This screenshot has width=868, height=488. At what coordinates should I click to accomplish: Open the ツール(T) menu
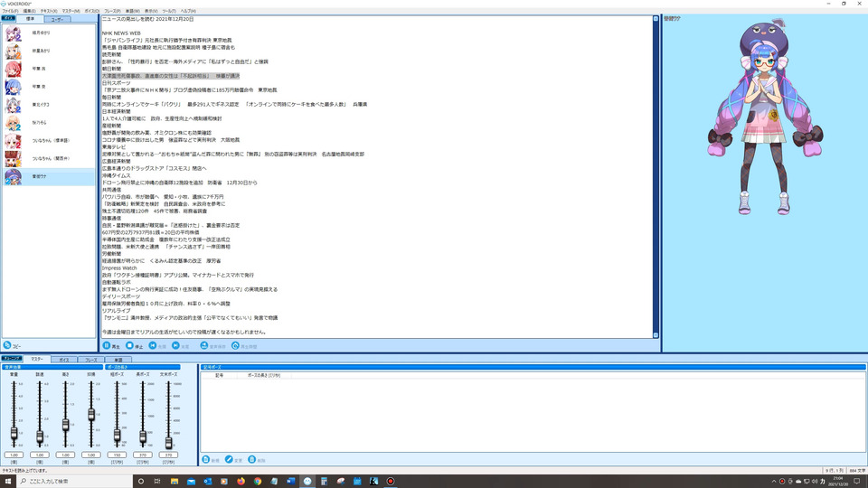(169, 11)
